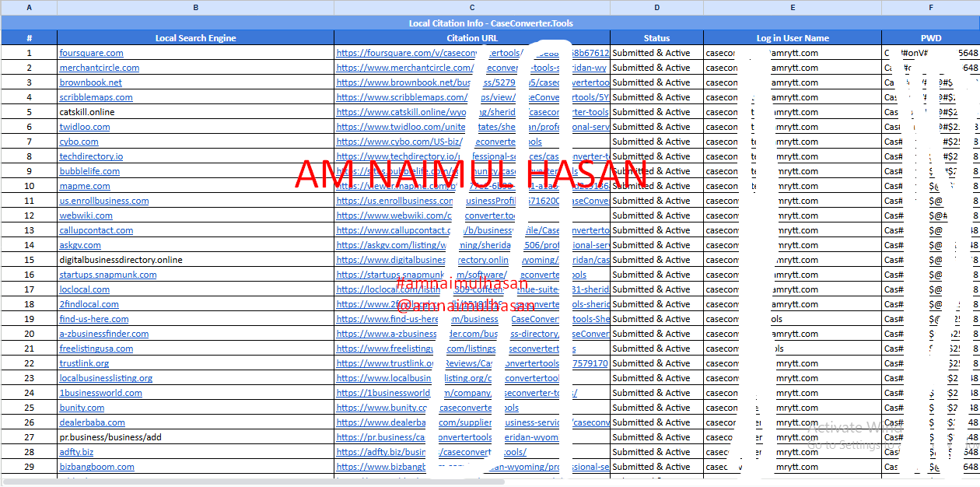The height and width of the screenshot is (487, 980).
Task: Open the callupcontact.com link
Action: point(96,230)
